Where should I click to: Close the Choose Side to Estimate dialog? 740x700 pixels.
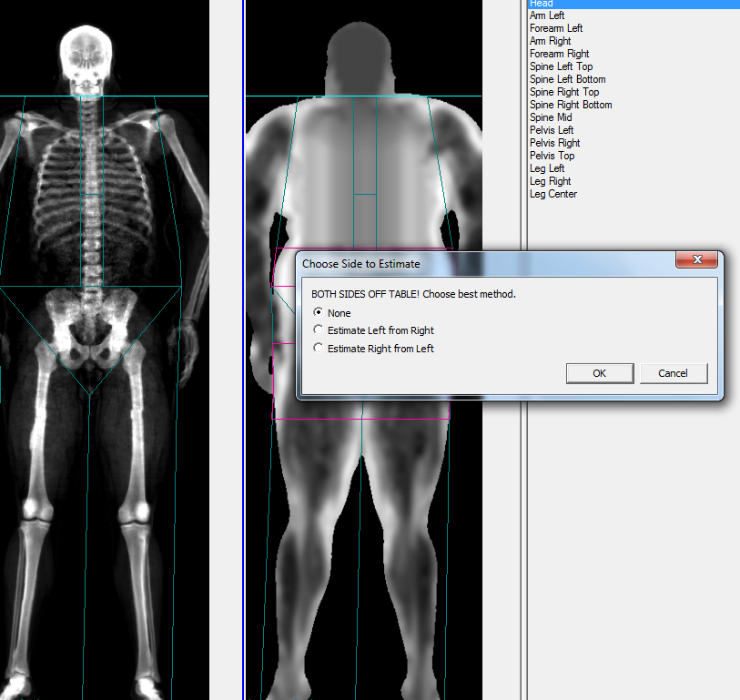point(698,261)
